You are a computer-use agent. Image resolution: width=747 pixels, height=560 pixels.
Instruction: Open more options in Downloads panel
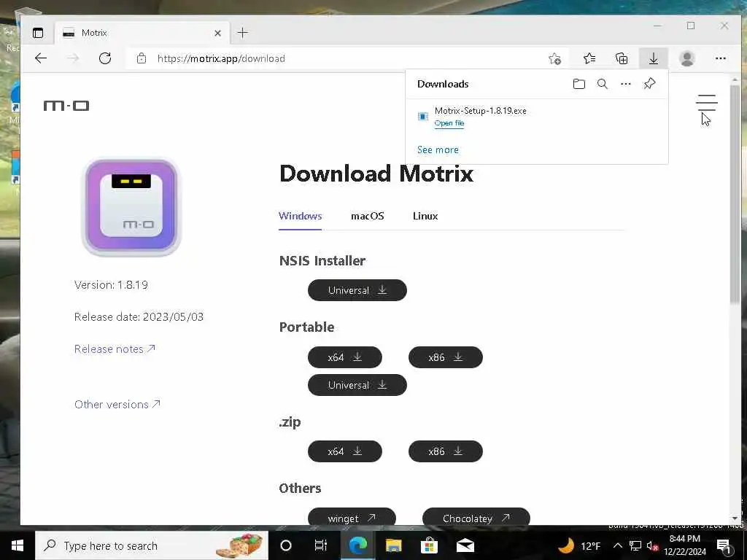point(625,85)
